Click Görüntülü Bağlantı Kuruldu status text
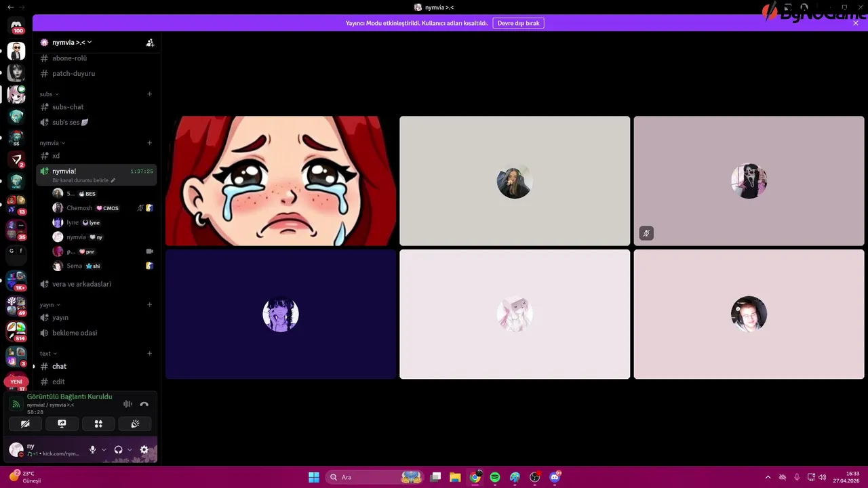868x488 pixels. point(70,396)
